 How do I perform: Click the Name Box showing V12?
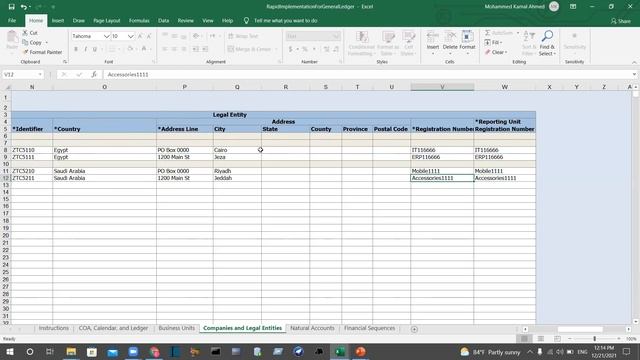click(x=19, y=74)
